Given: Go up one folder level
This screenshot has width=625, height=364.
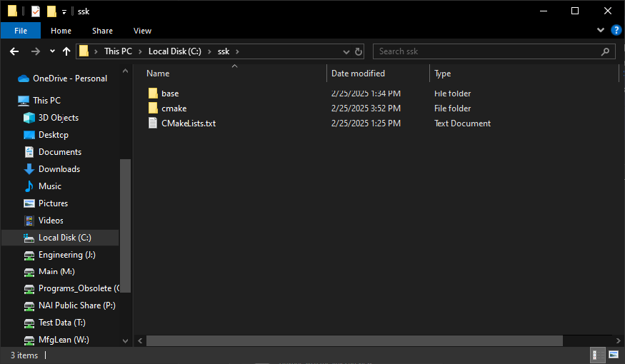Looking at the screenshot, I should click(x=66, y=51).
